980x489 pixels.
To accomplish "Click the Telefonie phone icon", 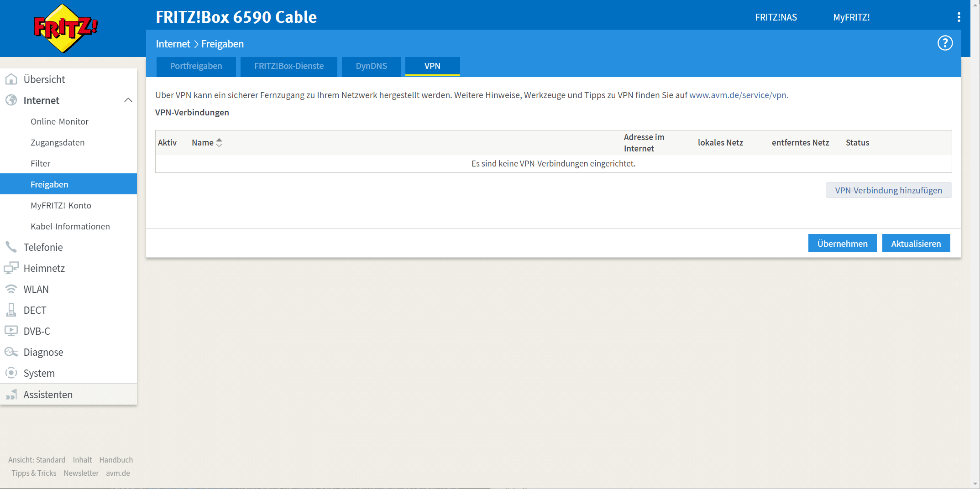I will (x=11, y=247).
